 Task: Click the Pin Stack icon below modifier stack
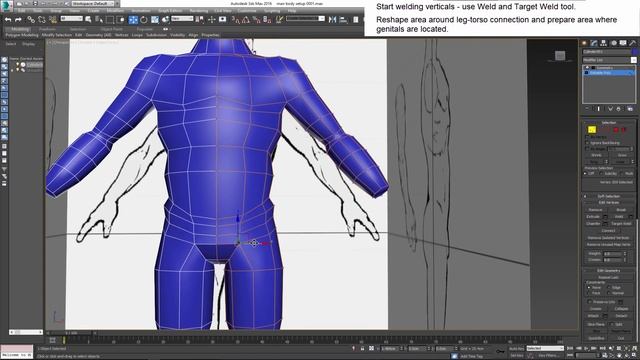(x=587, y=109)
